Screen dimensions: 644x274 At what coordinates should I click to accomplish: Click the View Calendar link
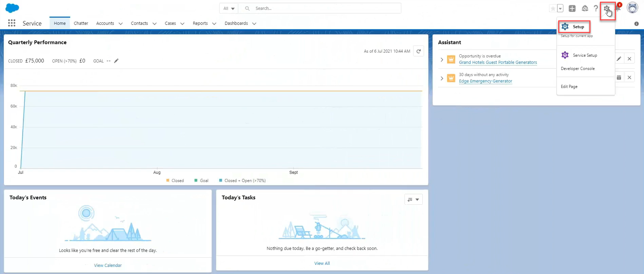tap(108, 266)
